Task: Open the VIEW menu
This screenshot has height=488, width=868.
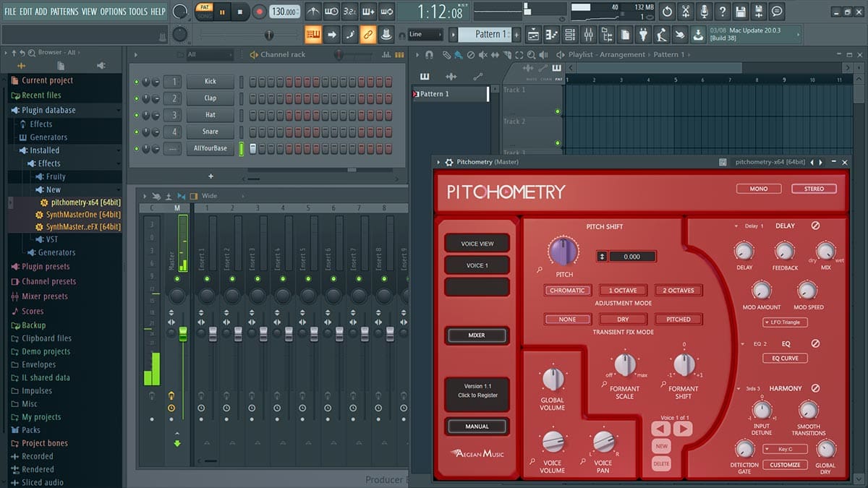Action: coord(90,12)
